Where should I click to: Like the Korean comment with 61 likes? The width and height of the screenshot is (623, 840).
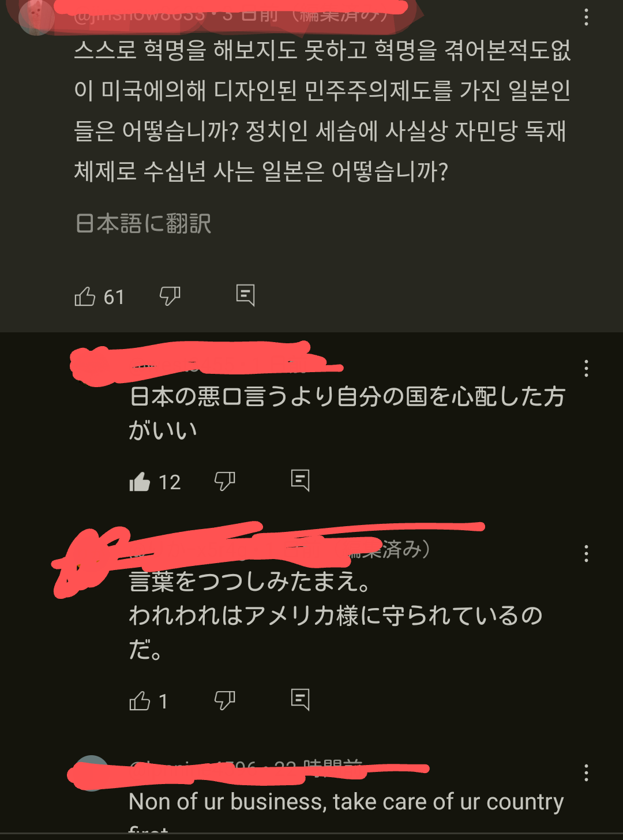click(85, 297)
